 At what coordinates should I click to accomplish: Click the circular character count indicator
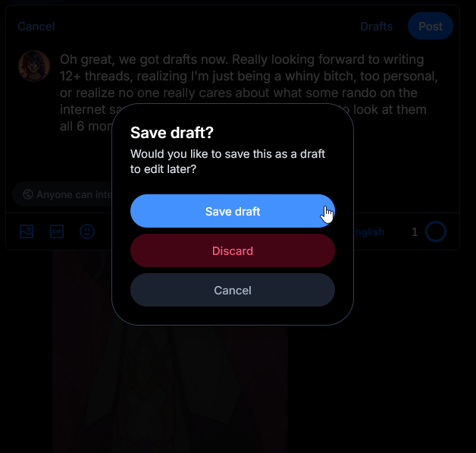(x=436, y=232)
